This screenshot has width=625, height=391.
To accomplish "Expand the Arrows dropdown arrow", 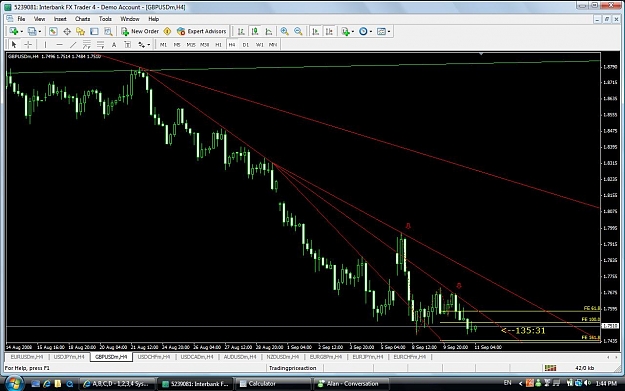I will (149, 45).
